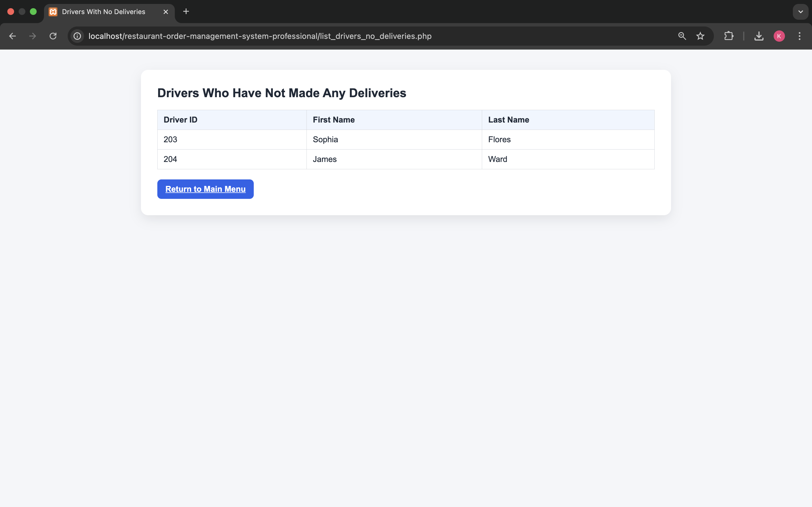This screenshot has width=812, height=507.
Task: Click the address bar URL
Action: pos(260,36)
